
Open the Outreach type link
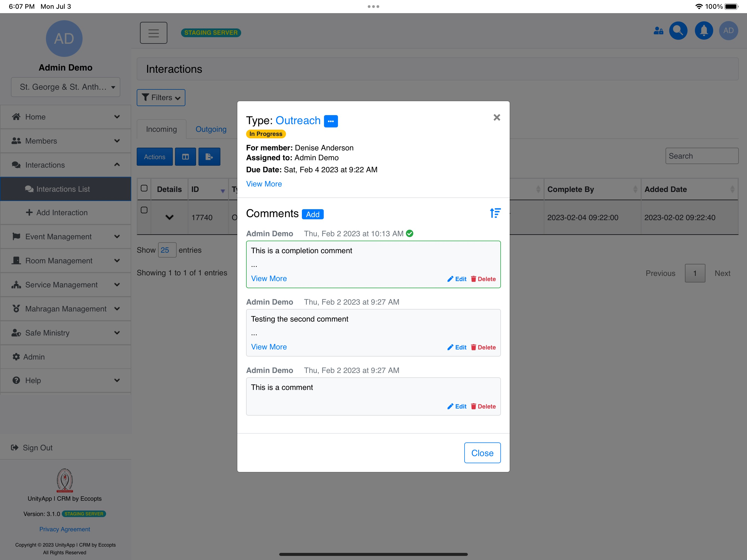coord(298,121)
